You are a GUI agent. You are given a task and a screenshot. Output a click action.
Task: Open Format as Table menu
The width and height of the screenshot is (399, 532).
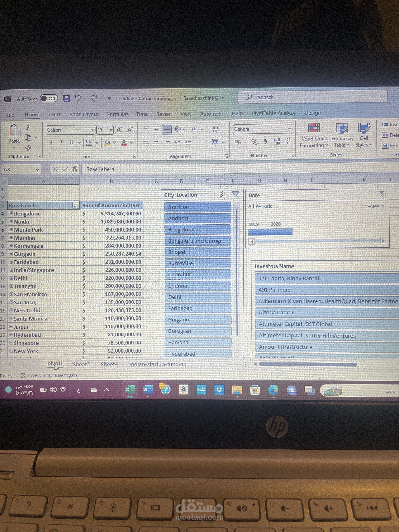pos(342,135)
